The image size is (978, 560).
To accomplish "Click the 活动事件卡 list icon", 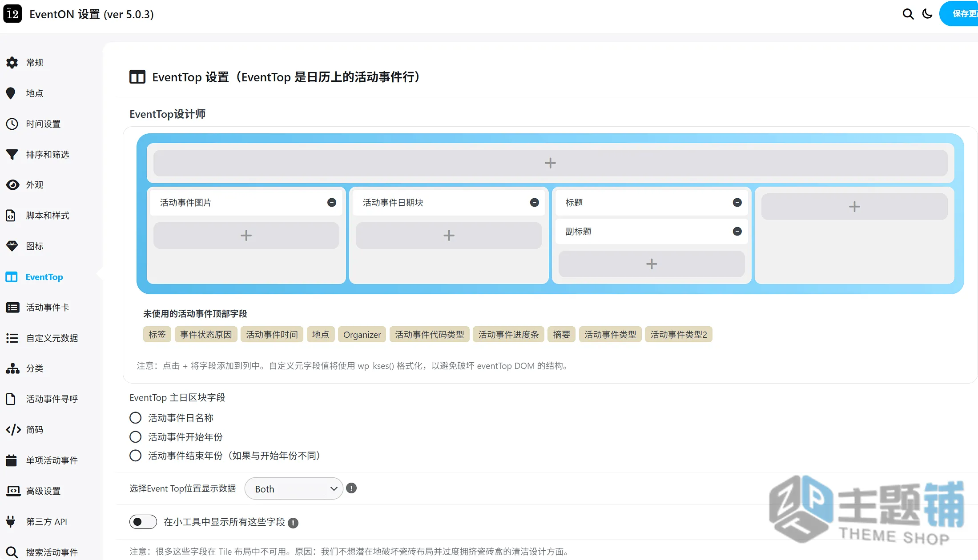I will click(x=12, y=308).
